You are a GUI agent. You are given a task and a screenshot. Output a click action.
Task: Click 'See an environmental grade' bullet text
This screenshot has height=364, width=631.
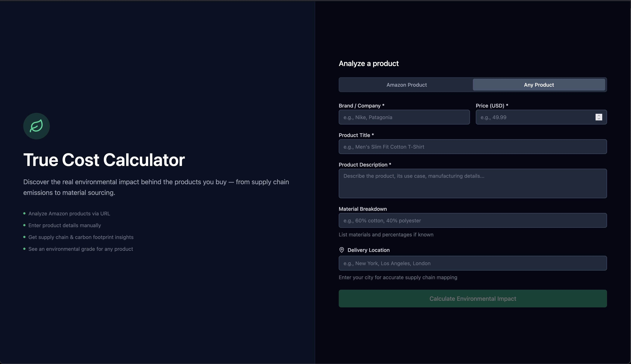click(80, 249)
